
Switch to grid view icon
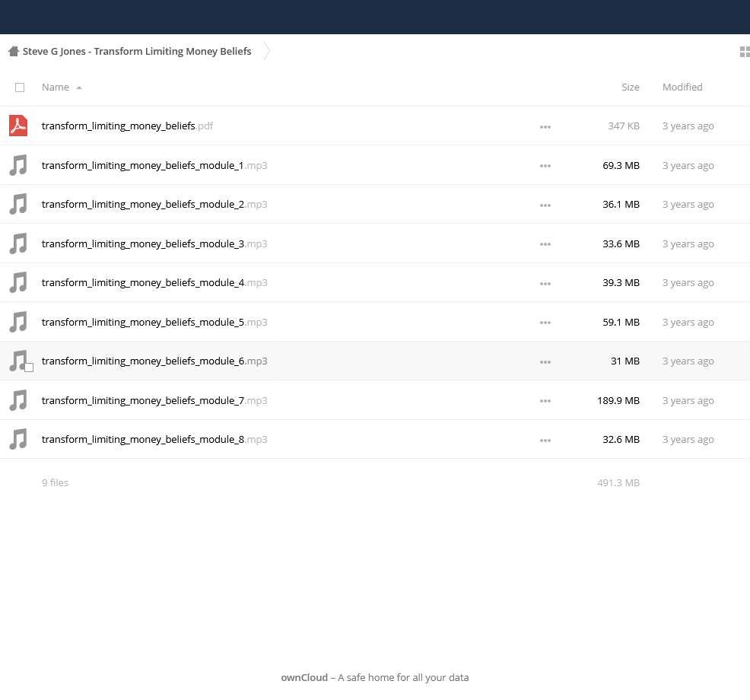pyautogui.click(x=745, y=52)
